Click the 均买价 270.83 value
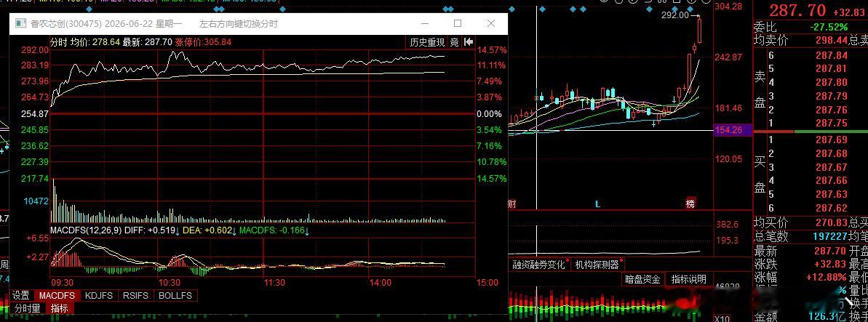Screen dimensions: 868x322 pyautogui.click(x=832, y=222)
